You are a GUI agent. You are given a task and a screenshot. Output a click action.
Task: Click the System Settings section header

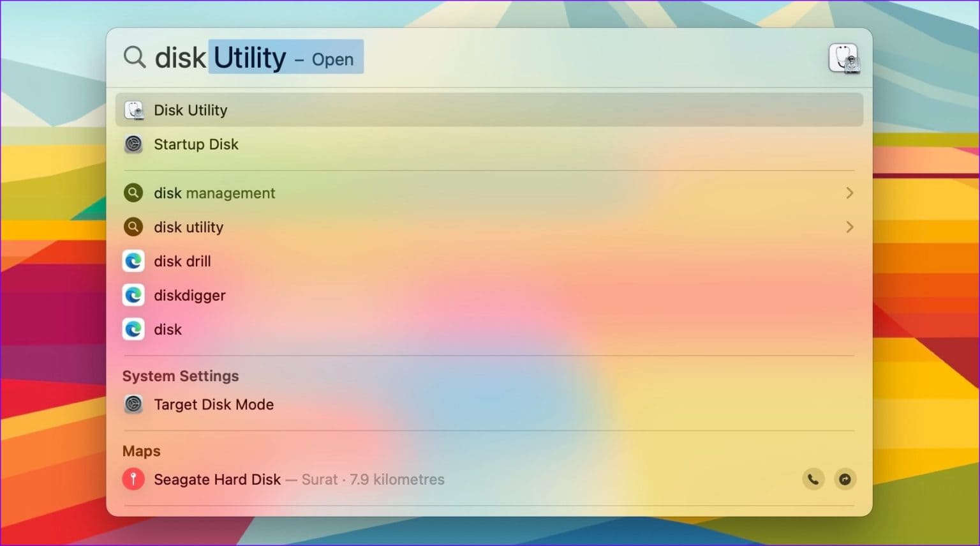181,376
